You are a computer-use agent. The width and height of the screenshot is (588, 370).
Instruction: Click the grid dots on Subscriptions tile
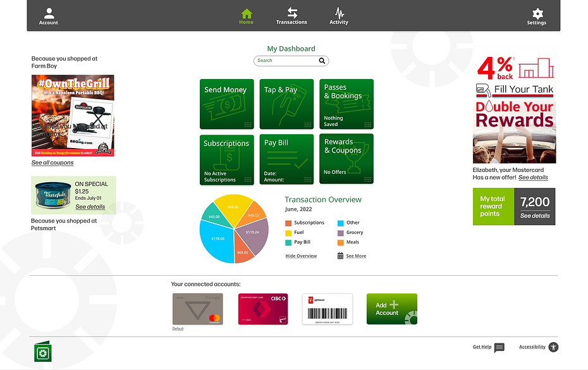pos(248,180)
